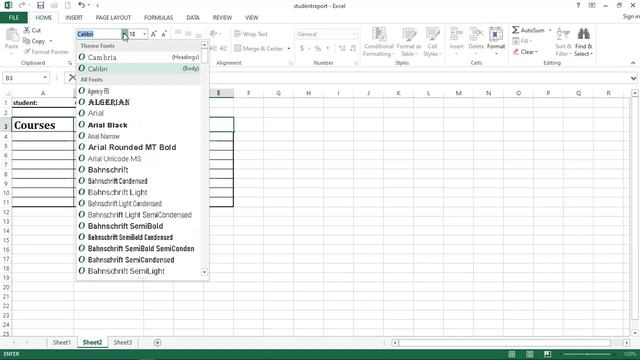
Task: Switch to PAGE LAYOUT tab
Action: [x=113, y=18]
